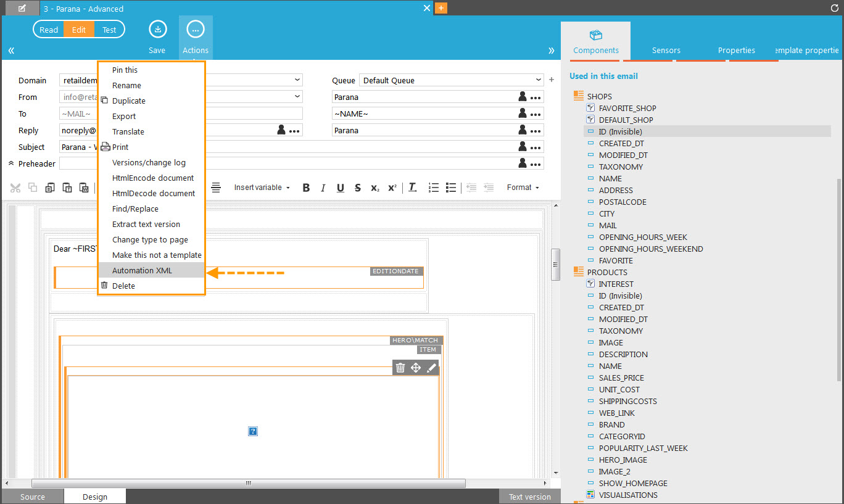Click the Bold formatting icon
The image size is (844, 504).
[306, 188]
